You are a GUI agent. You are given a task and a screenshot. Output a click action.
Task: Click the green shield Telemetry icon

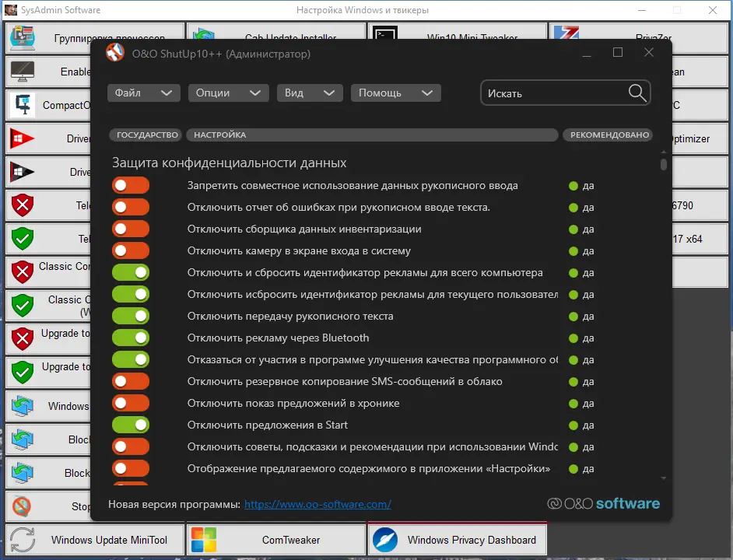click(x=21, y=239)
